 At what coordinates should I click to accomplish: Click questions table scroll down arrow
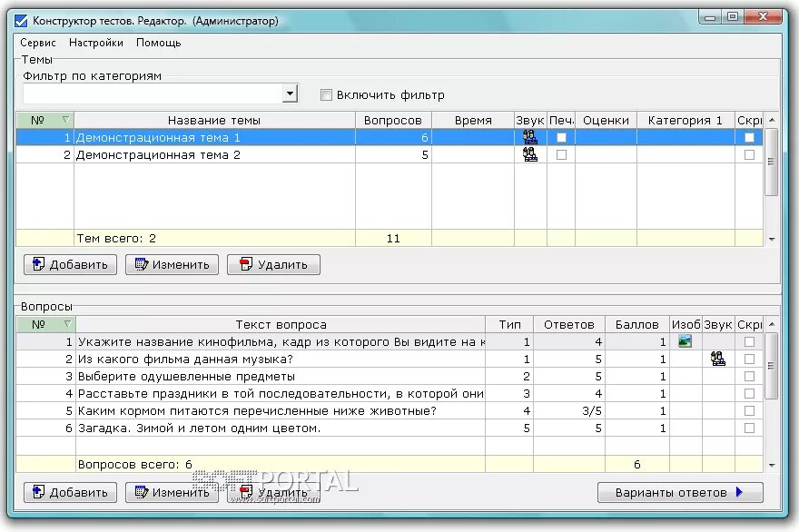pos(772,465)
